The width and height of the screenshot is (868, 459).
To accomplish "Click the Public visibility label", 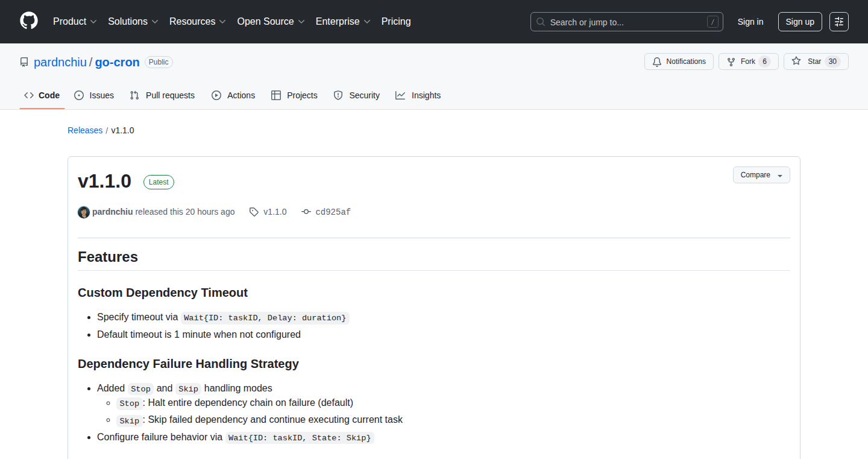I will point(159,62).
